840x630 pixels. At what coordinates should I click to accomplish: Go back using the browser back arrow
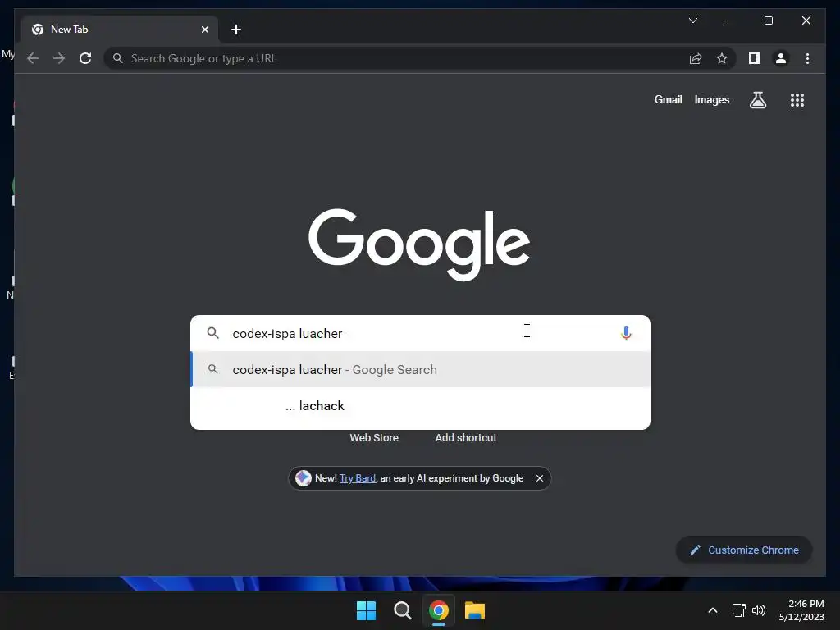pos(33,58)
